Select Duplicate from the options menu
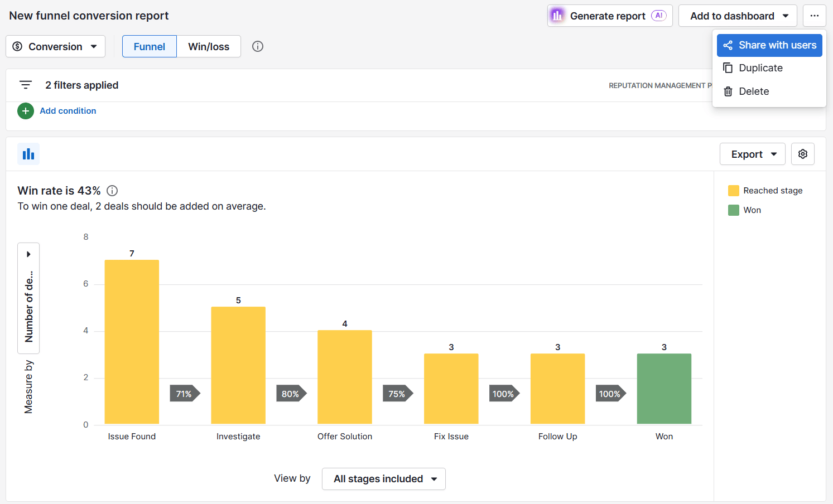833x504 pixels. coord(760,67)
